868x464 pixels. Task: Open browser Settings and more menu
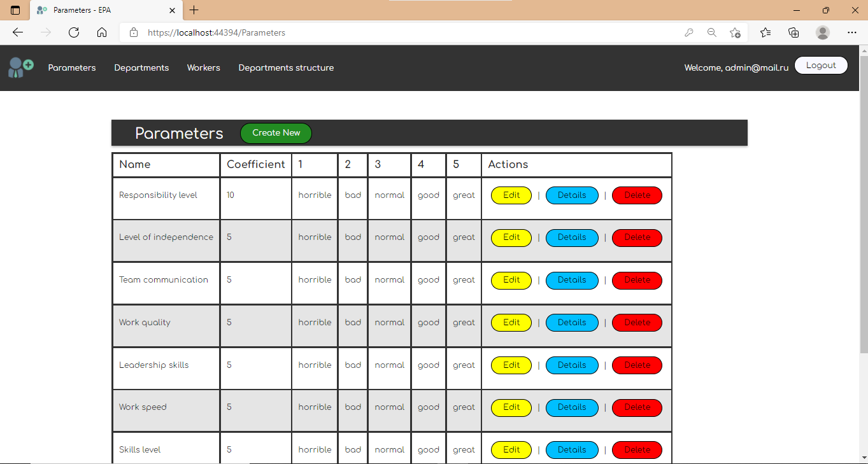[x=852, y=32]
